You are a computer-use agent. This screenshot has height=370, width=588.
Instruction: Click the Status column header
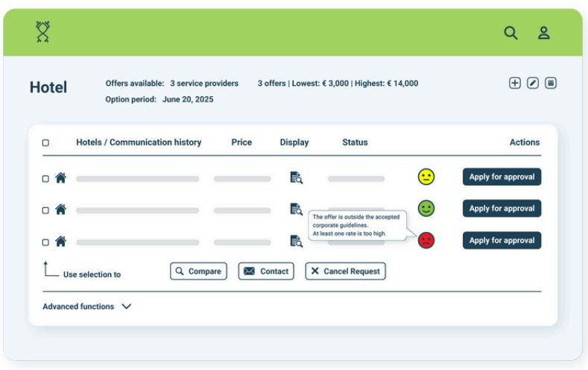click(355, 142)
